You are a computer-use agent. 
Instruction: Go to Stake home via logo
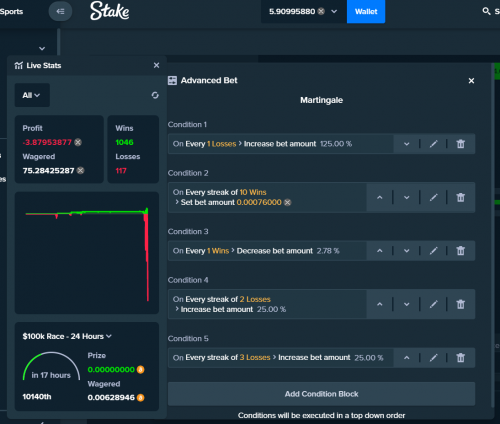coord(109,11)
